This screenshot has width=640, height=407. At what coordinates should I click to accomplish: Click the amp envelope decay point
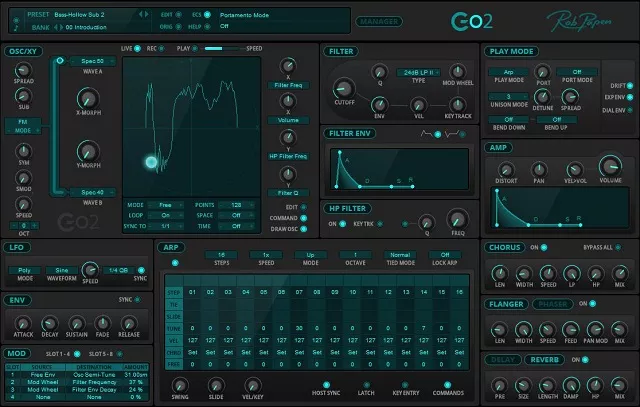point(528,225)
